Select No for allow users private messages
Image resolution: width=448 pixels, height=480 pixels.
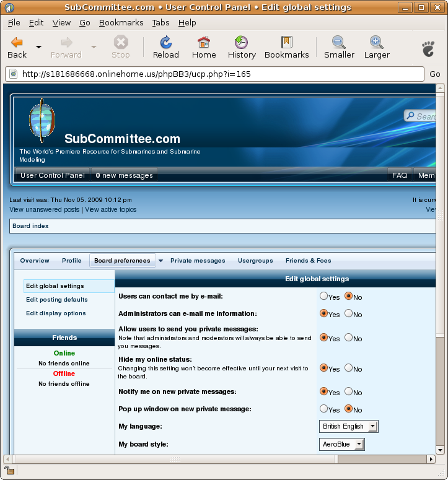pos(348,338)
